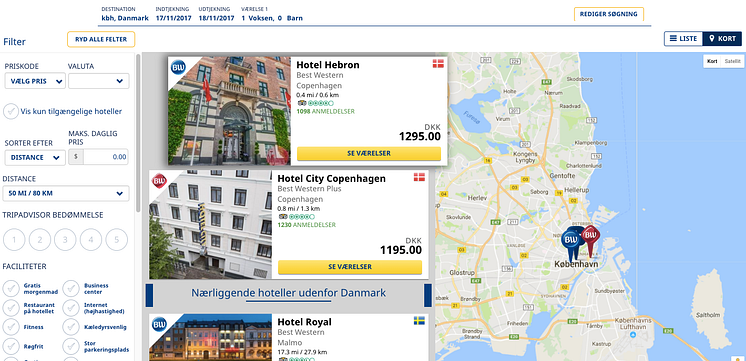Check the Business center facility
Viewport: 746px width, 361px height.
coord(71,288)
